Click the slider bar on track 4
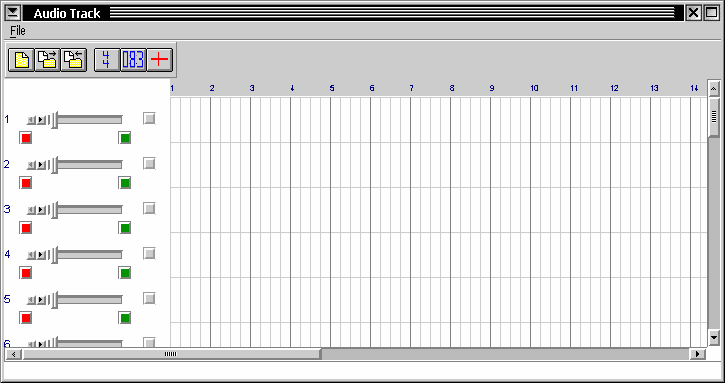 pos(86,254)
